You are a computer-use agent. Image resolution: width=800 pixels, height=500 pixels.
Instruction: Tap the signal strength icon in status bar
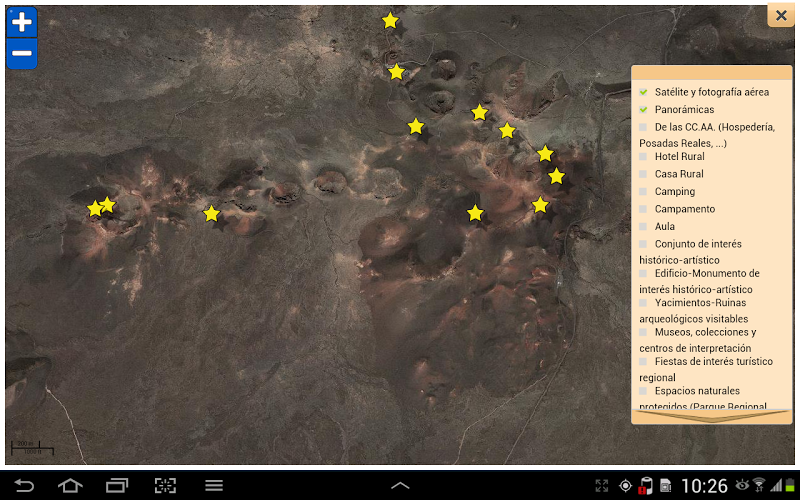776,485
